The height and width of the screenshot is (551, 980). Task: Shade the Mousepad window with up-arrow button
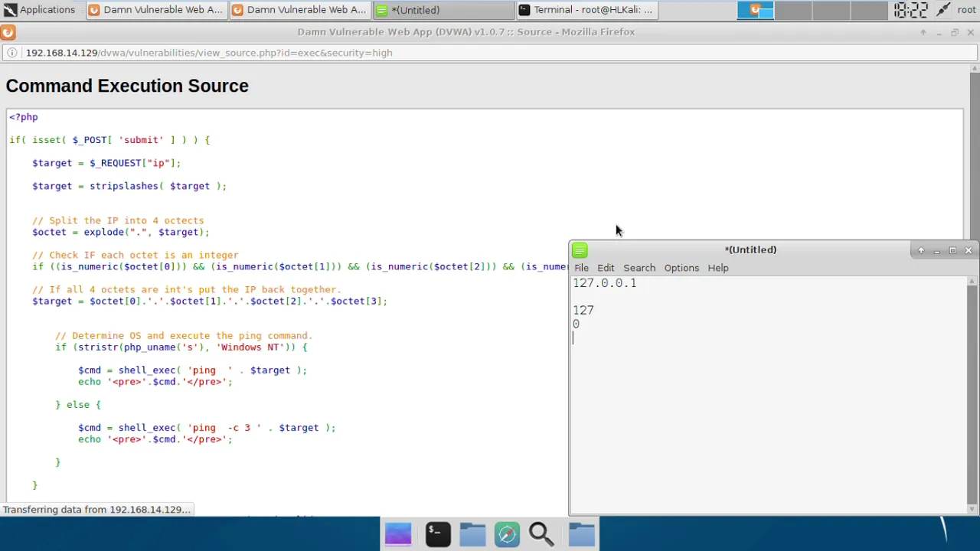[x=921, y=250]
